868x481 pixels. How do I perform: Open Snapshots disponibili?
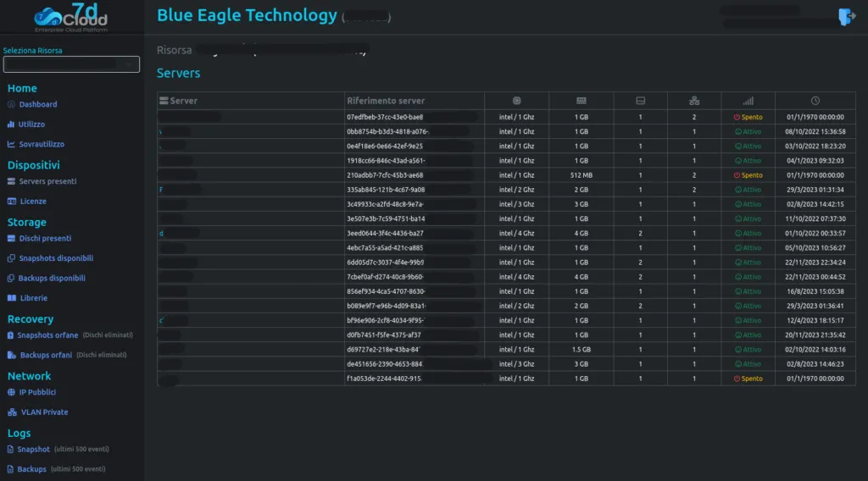56,258
